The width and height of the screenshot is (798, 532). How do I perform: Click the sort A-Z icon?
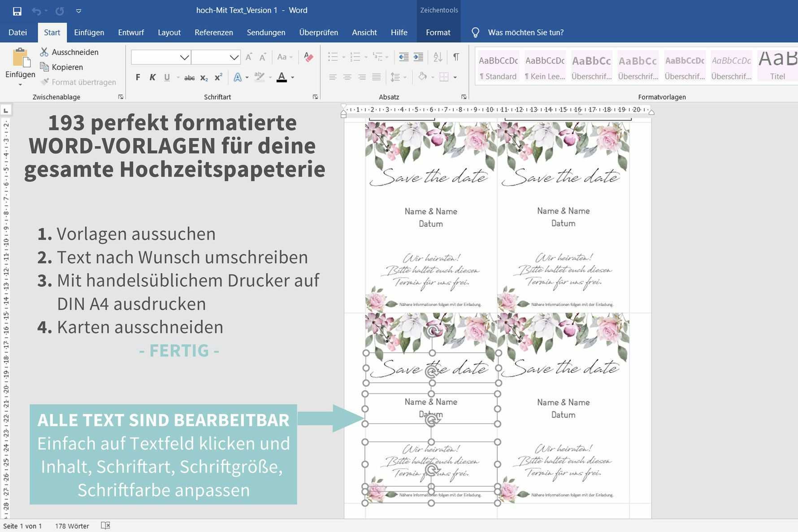pyautogui.click(x=438, y=57)
